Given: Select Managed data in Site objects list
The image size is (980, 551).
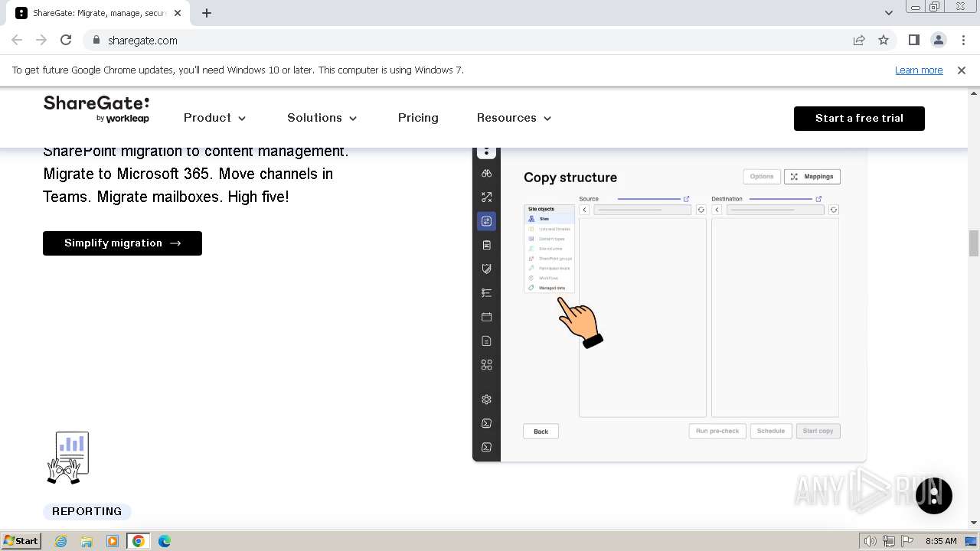Looking at the screenshot, I should pyautogui.click(x=550, y=288).
